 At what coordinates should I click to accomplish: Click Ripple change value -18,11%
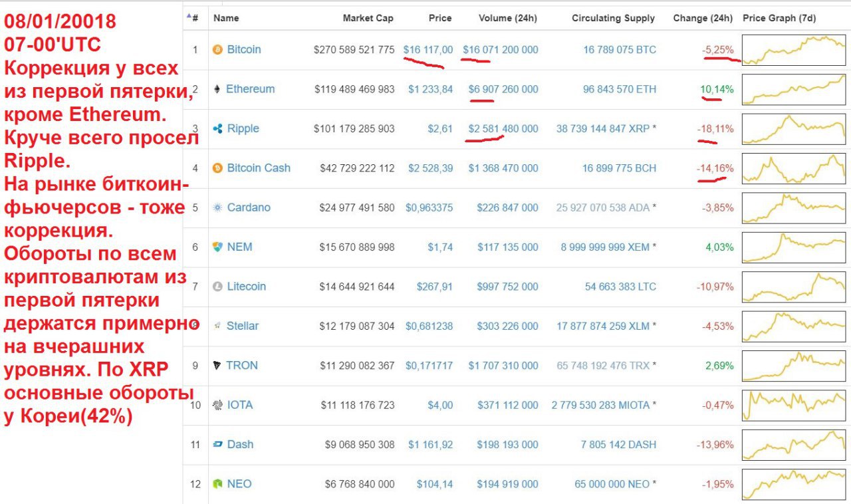tap(715, 129)
